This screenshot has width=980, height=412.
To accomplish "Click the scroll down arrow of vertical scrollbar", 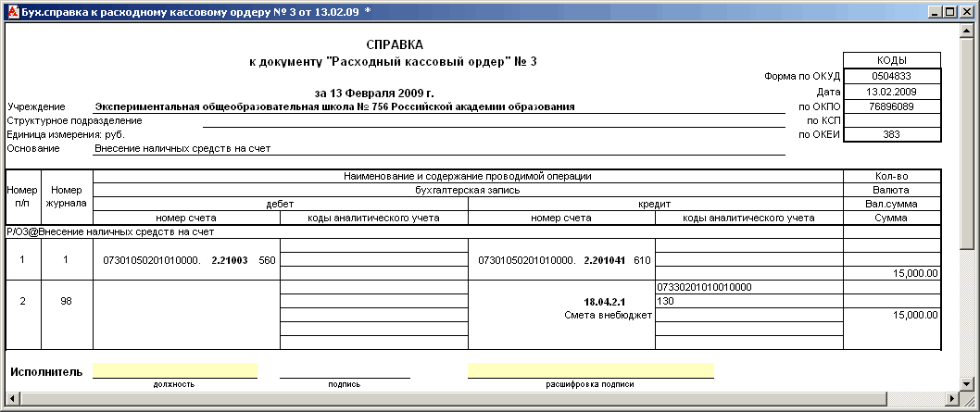I will pyautogui.click(x=968, y=385).
